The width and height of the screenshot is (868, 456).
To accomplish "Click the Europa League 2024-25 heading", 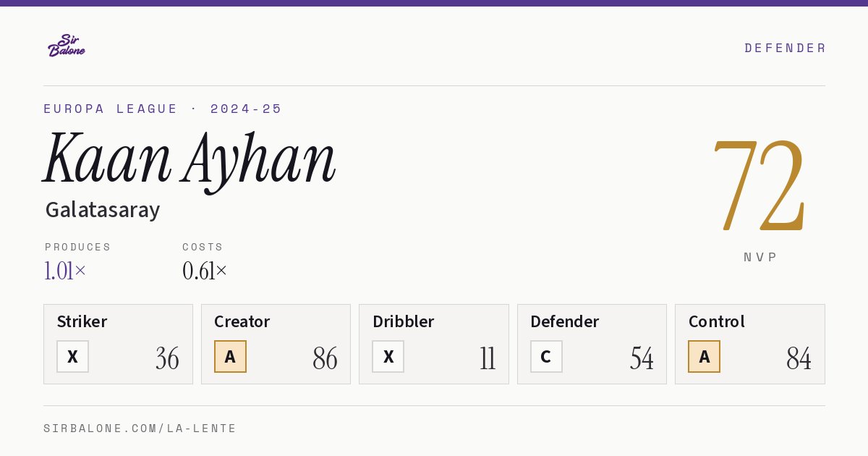I will (163, 109).
